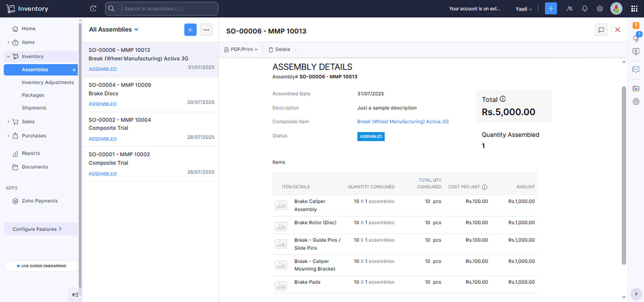
Task: Open the Reports menu item
Action: point(31,153)
